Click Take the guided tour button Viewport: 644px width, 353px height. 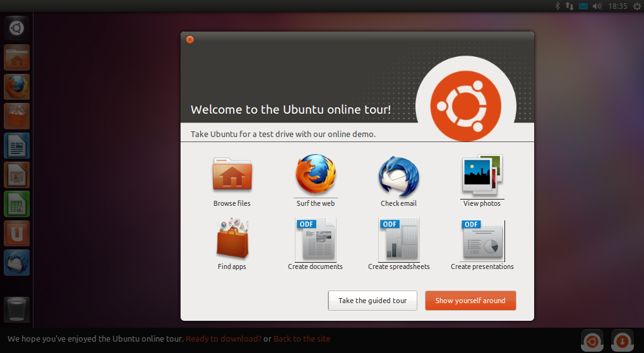tap(373, 301)
